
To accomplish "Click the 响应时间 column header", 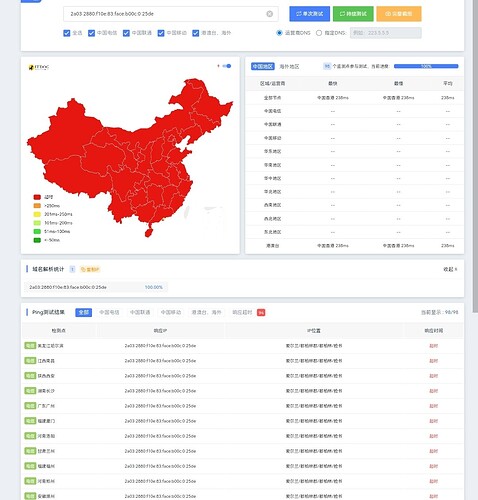I will click(433, 331).
